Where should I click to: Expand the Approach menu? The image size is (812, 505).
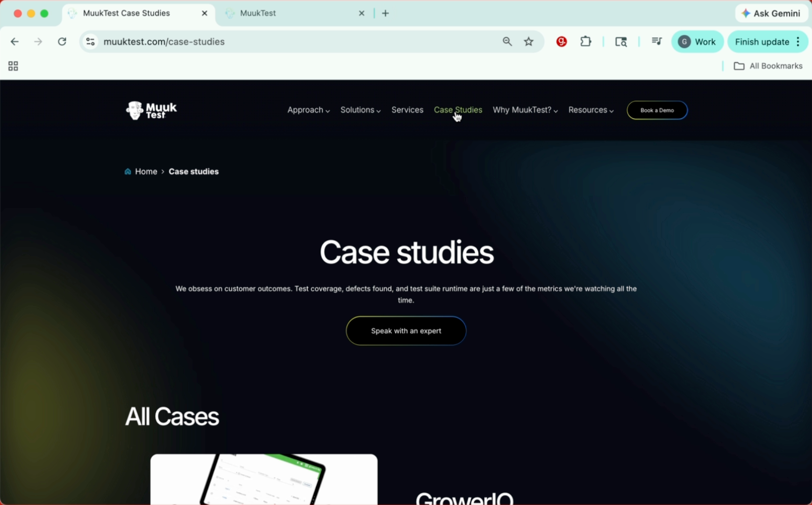(308, 110)
